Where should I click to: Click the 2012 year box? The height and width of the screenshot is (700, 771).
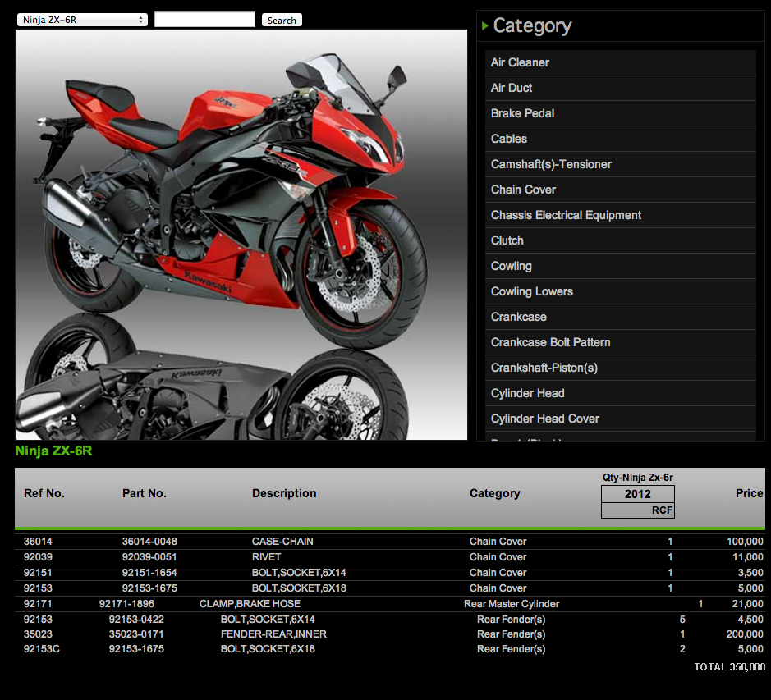638,494
